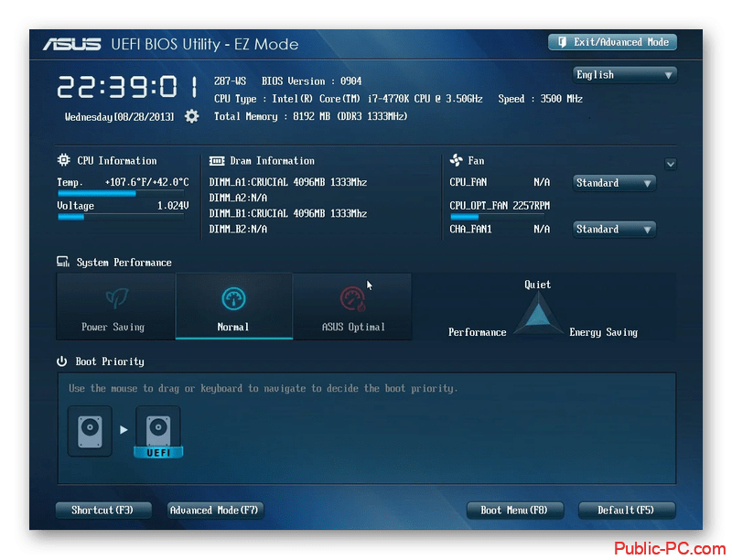Click the System Performance icon
Screen dimensions: 732x560
(63, 262)
